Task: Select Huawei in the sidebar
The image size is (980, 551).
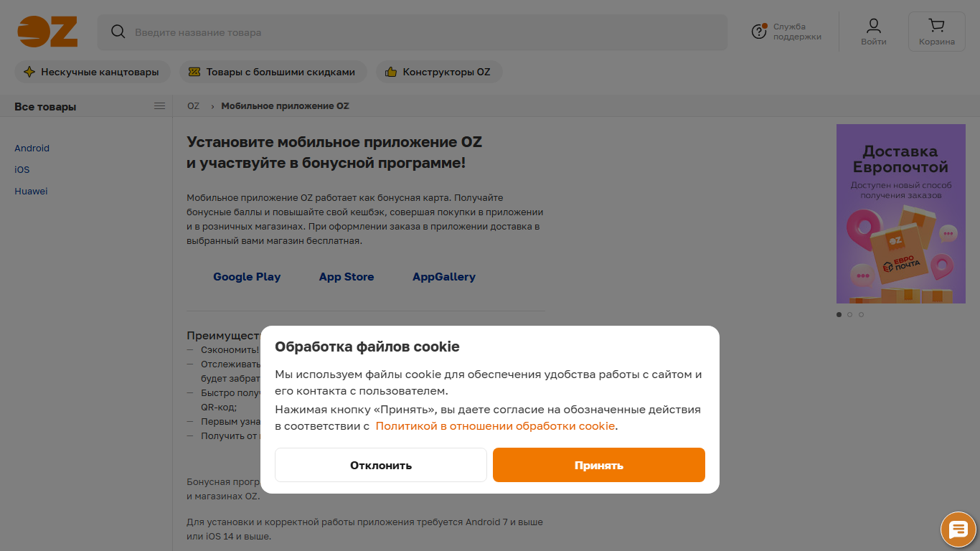Action: pos(31,191)
